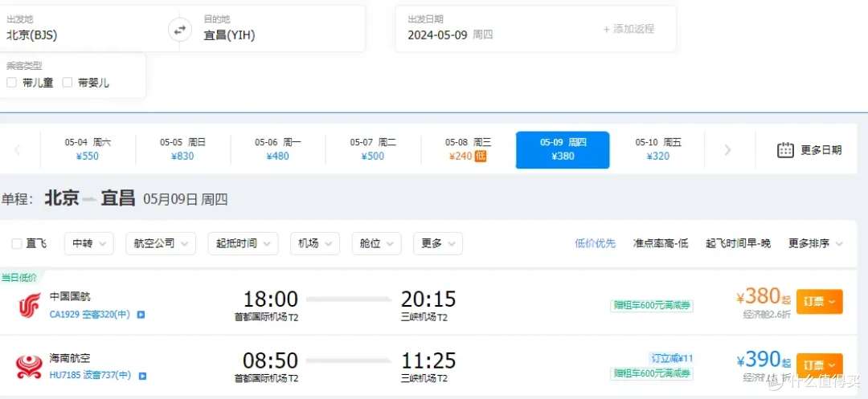Open the calendar icon for more dates

[x=785, y=150]
